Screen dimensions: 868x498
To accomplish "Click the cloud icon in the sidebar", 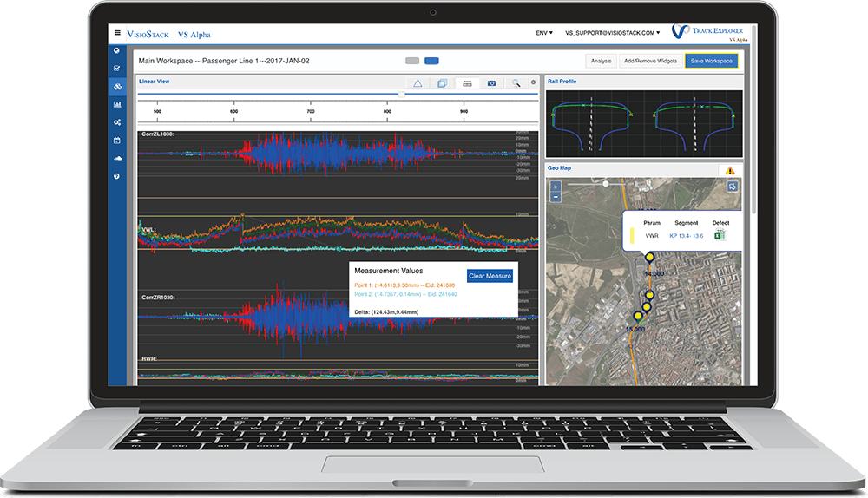I will click(117, 158).
